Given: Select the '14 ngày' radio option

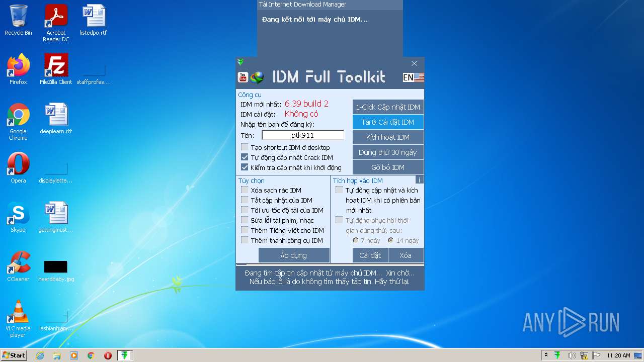Looking at the screenshot, I should pyautogui.click(x=391, y=240).
